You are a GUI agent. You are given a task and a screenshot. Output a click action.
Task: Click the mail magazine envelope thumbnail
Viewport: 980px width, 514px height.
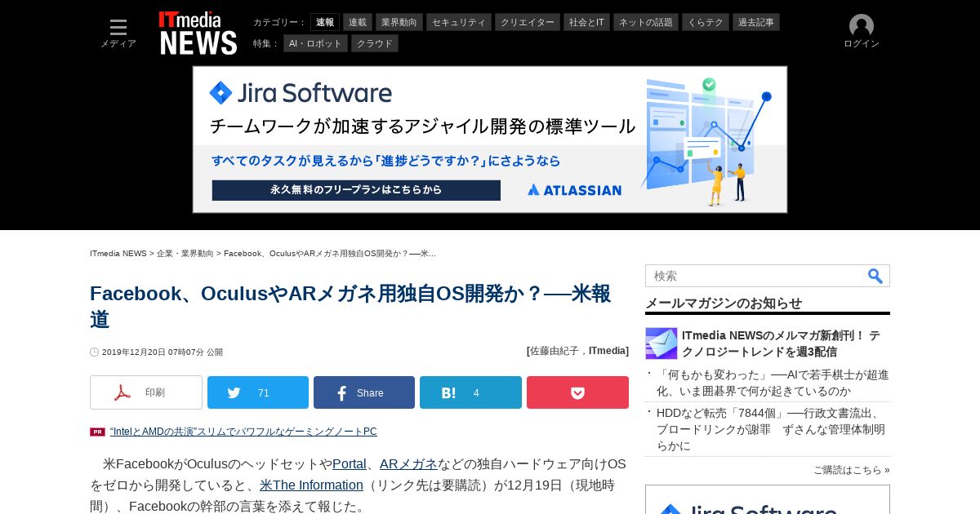pyautogui.click(x=661, y=343)
